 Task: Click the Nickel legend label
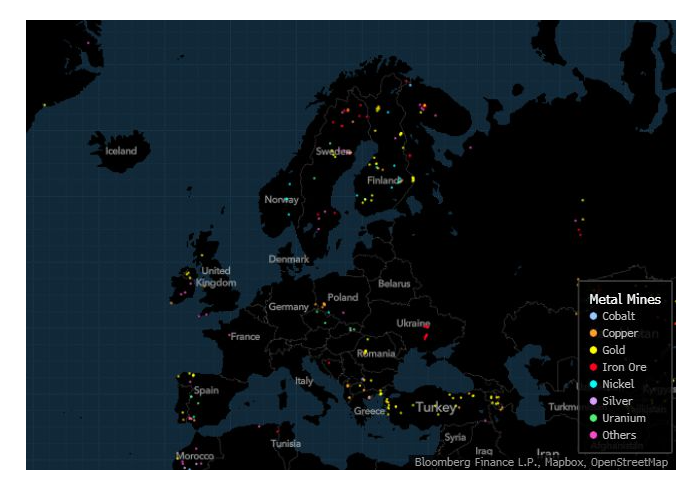618,384
